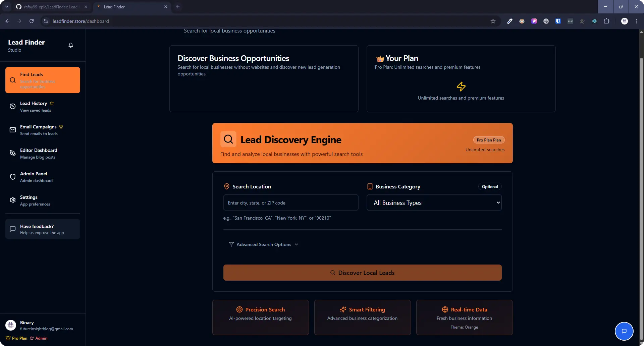The height and width of the screenshot is (346, 644).
Task: Open Chrome profile avatar
Action: pyautogui.click(x=625, y=21)
